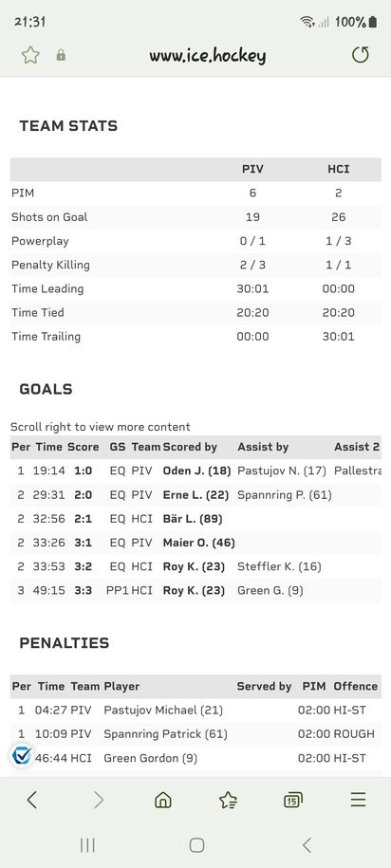391x868 pixels.
Task: Tap the Score column header in Goals
Action: 84,447
